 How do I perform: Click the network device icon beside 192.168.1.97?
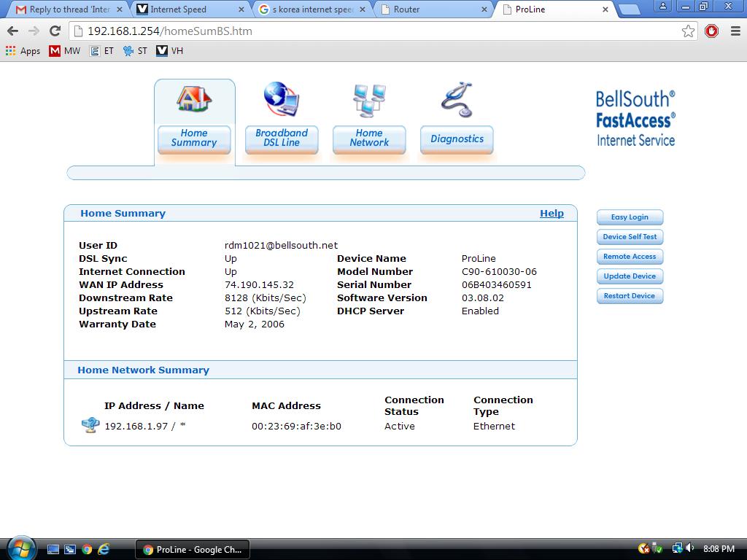90,425
